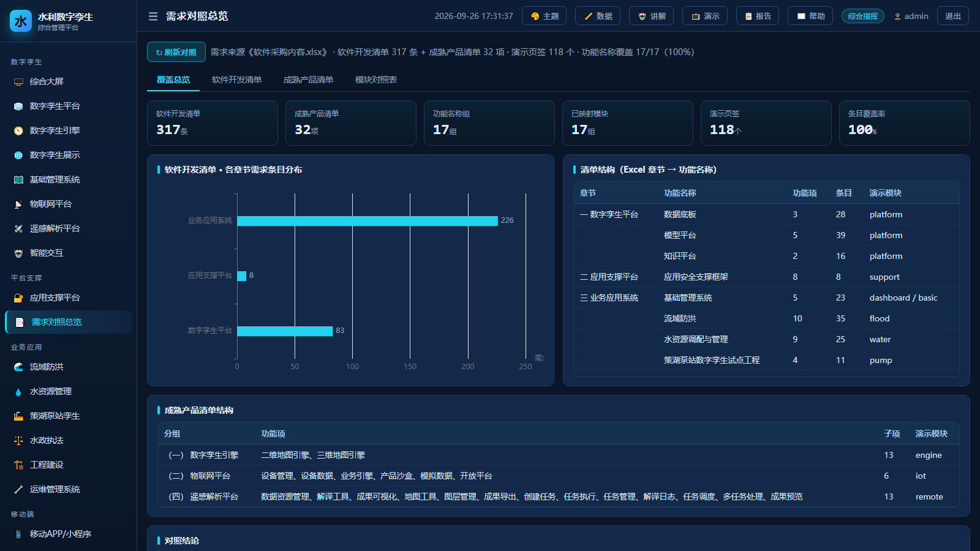The width and height of the screenshot is (980, 551).
Task: Click the 水 app logo icon
Action: 21,21
